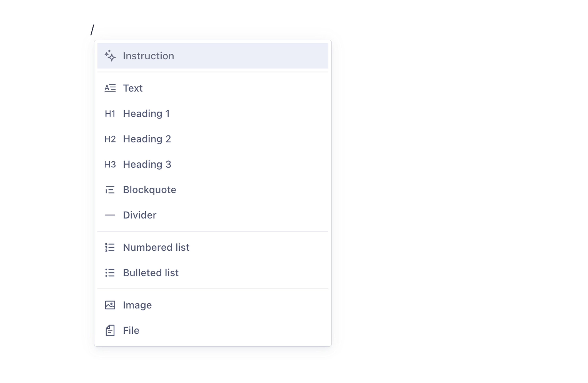The width and height of the screenshot is (588, 383).
Task: Insert a Divider label entry
Action: click(140, 215)
